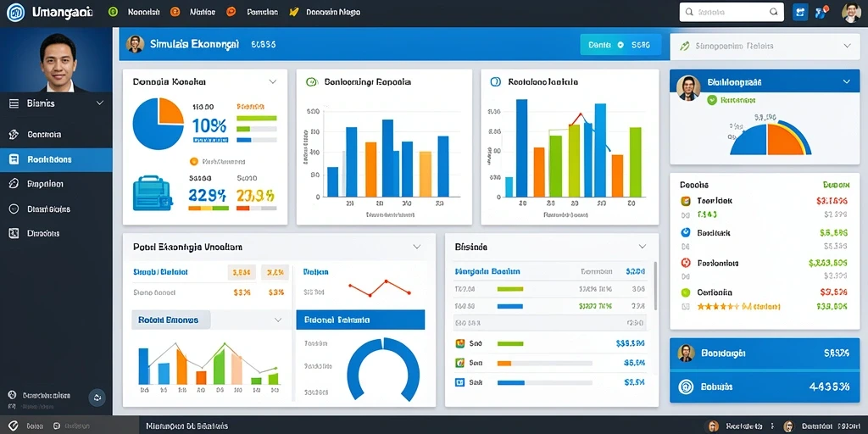868x434 pixels.
Task: Click the green circle icon in top navigation
Action: pyautogui.click(x=114, y=12)
